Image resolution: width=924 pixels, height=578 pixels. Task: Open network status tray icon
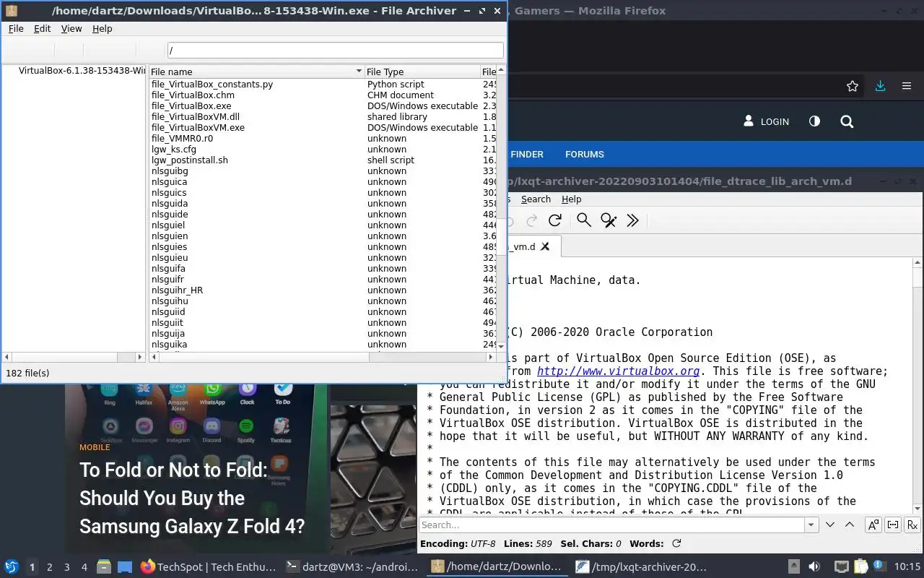click(841, 566)
